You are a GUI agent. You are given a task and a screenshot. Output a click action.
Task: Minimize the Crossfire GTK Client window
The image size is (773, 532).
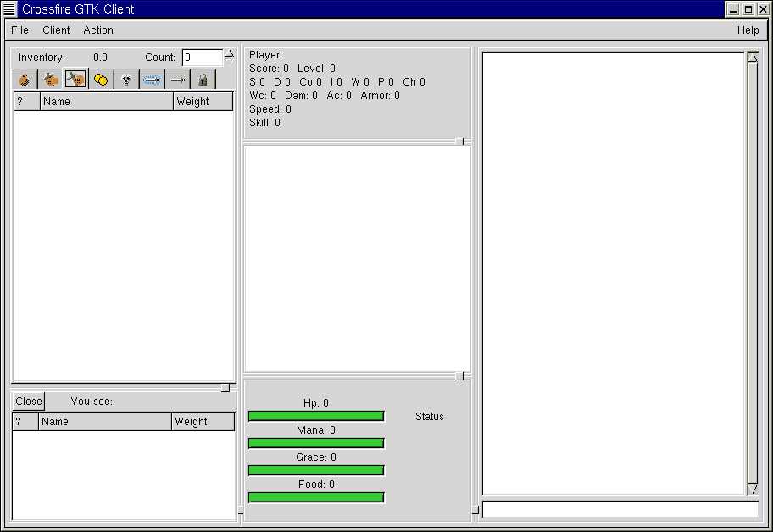(733, 9)
